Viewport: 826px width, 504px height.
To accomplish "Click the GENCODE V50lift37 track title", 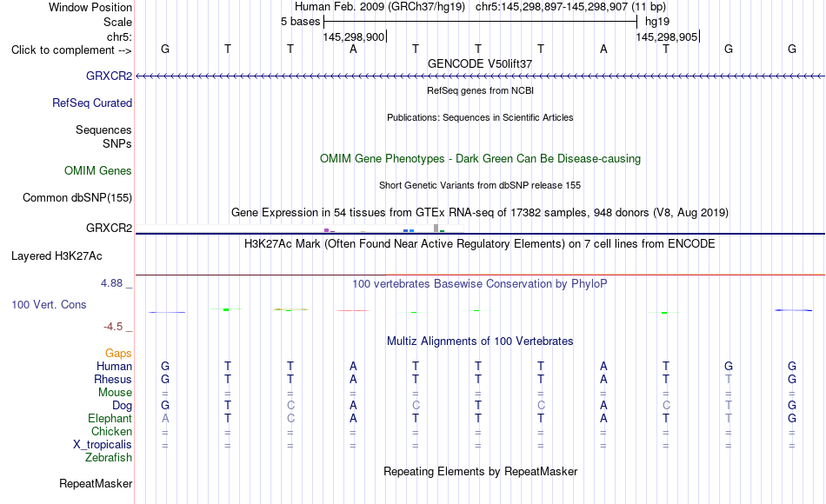I will pos(480,63).
